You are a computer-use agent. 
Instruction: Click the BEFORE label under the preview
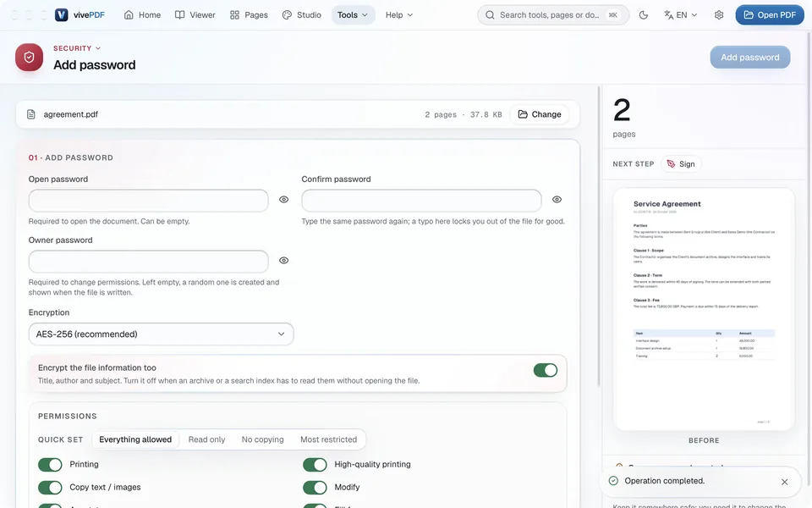tap(704, 440)
